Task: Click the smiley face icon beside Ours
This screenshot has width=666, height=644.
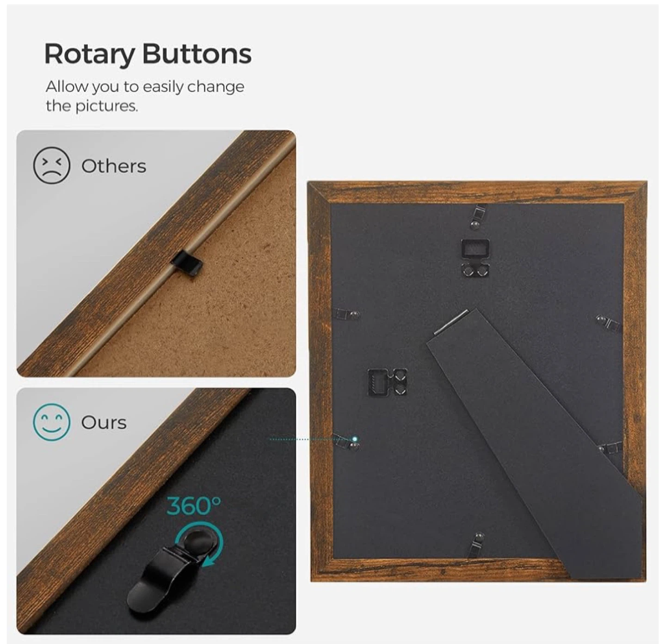Action: pyautogui.click(x=51, y=422)
